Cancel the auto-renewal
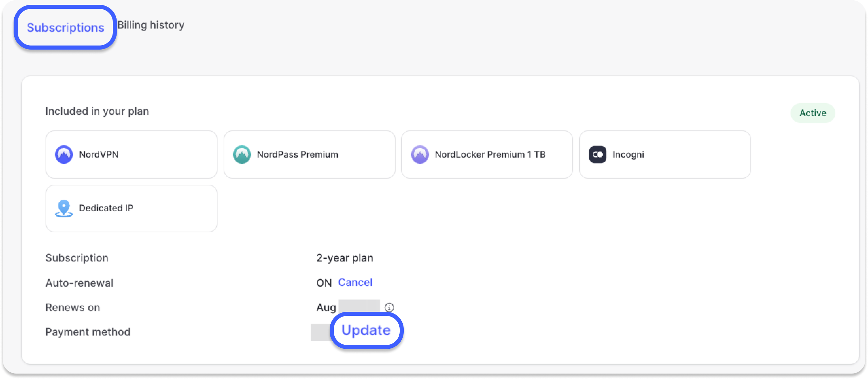The width and height of the screenshot is (868, 379). (x=355, y=282)
